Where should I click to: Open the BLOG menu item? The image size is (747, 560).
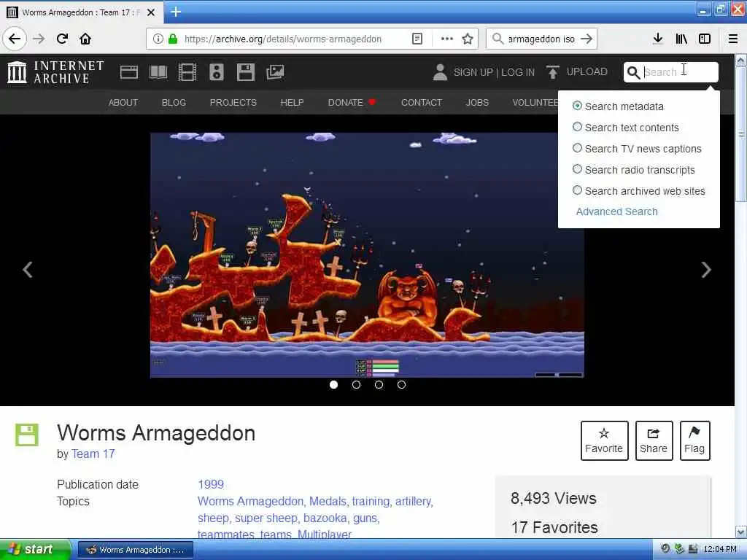pyautogui.click(x=174, y=102)
